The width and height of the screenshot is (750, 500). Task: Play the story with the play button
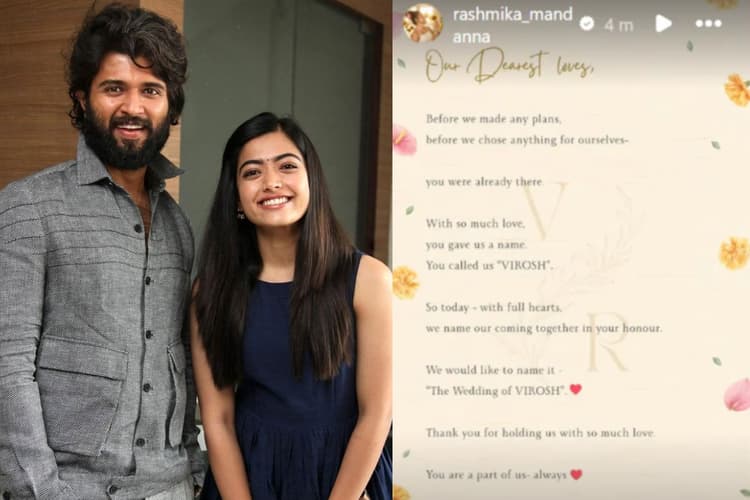(x=663, y=23)
